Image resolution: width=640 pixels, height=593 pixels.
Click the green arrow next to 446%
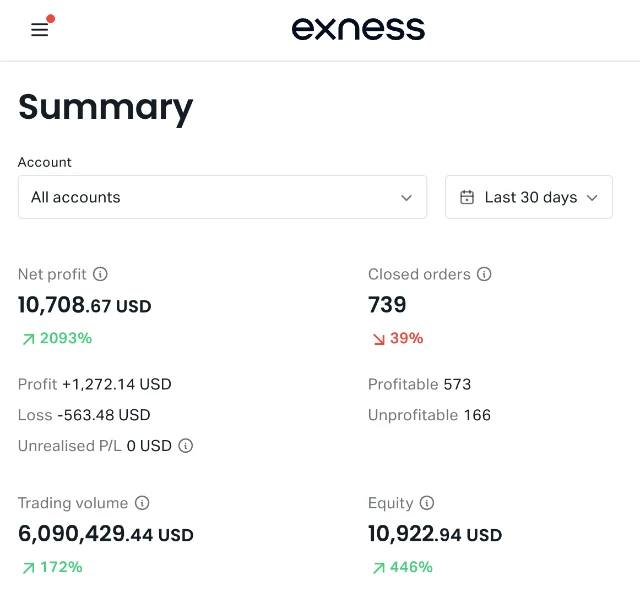[x=379, y=568]
